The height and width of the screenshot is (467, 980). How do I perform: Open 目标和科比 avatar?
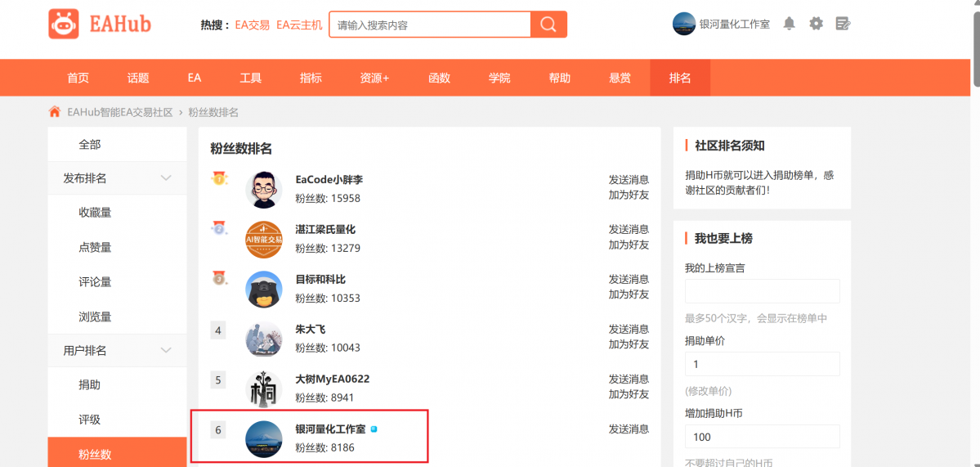pos(264,290)
